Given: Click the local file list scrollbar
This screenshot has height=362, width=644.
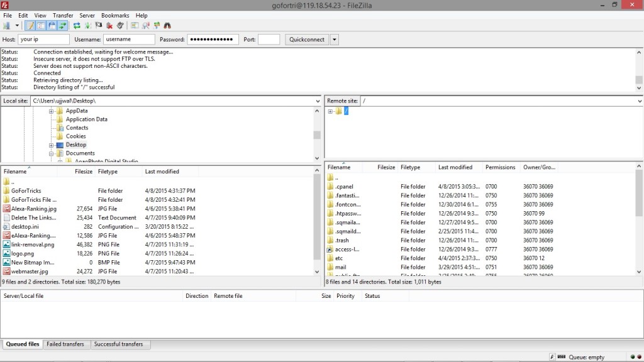Looking at the screenshot, I should click(317, 221).
